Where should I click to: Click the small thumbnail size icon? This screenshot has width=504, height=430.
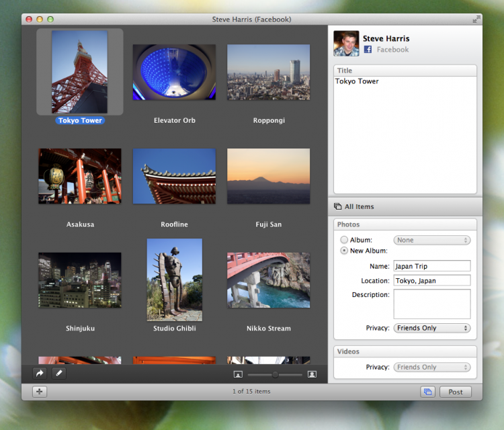tap(238, 374)
